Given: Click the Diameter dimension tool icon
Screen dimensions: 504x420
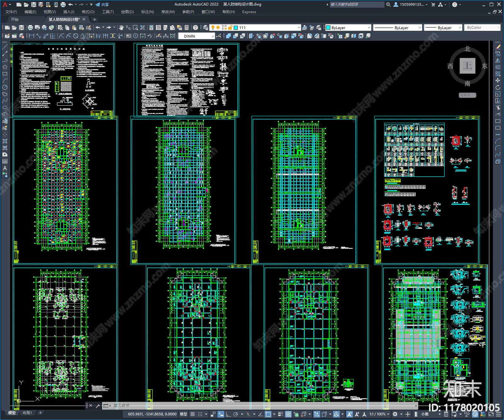Looking at the screenshot, I should tap(76, 36).
